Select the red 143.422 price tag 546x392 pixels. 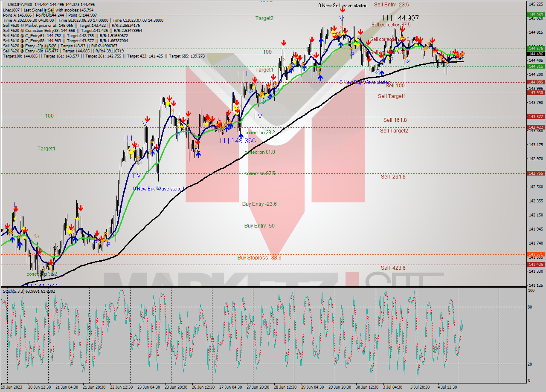(x=536, y=127)
